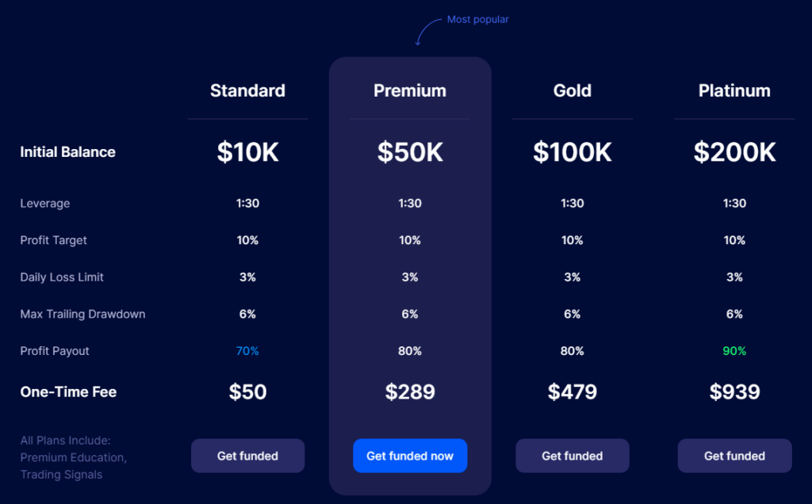
Task: Click the Daily Loss Limit row label
Action: 62,277
